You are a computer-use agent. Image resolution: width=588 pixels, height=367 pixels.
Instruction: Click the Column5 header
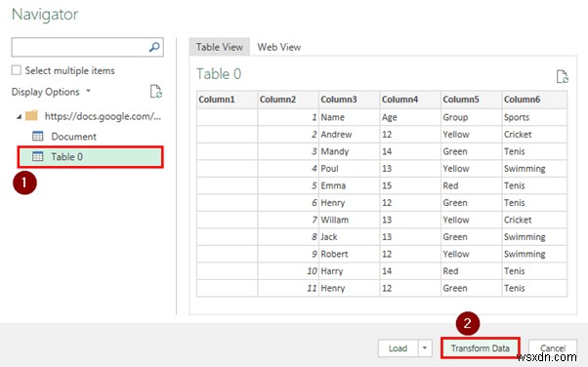point(472,100)
